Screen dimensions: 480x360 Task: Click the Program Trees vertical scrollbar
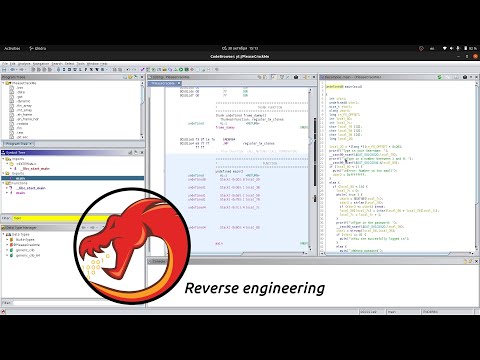[142, 110]
